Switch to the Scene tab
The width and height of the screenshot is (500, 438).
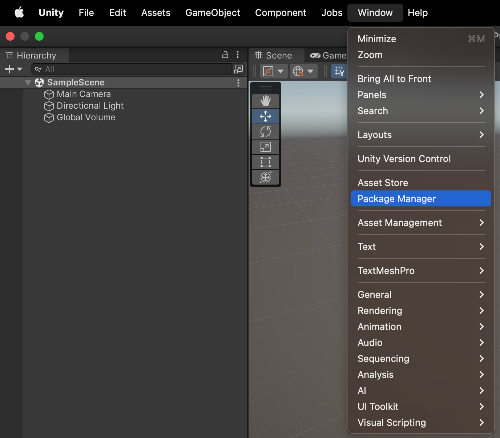pyautogui.click(x=276, y=55)
